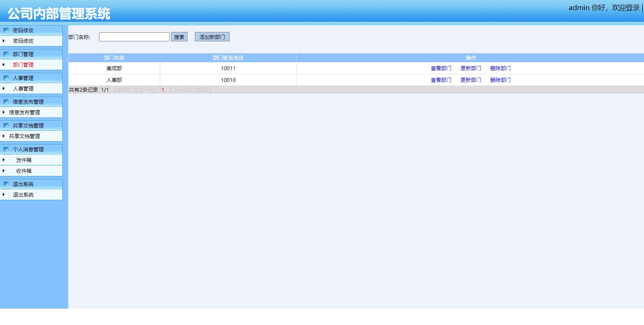Image resolution: width=644 pixels, height=325 pixels.
Task: Select the 集成部 table cell
Action: [114, 68]
